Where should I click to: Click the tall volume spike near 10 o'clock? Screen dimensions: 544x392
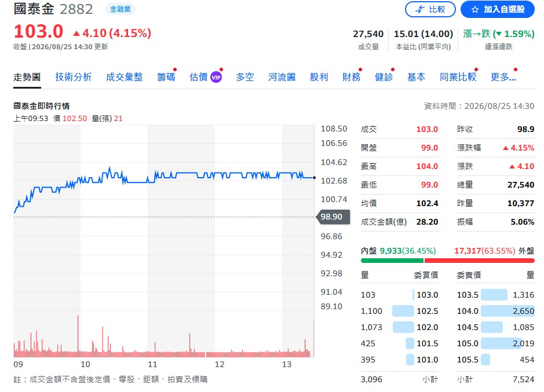[x=78, y=336]
